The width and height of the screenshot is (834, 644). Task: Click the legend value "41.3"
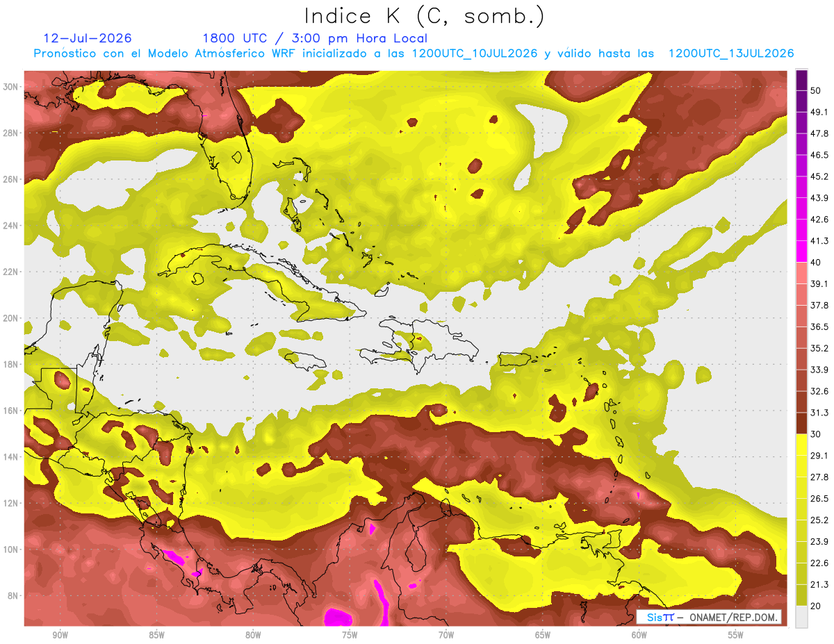click(819, 241)
